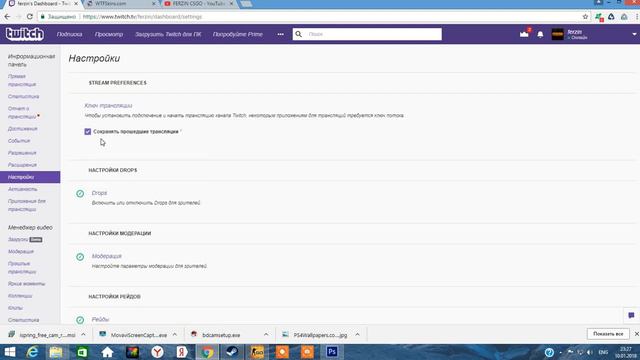The height and width of the screenshot is (360, 640).
Task: Open Отчет о трансляции in the sidebar
Action: (x=22, y=112)
